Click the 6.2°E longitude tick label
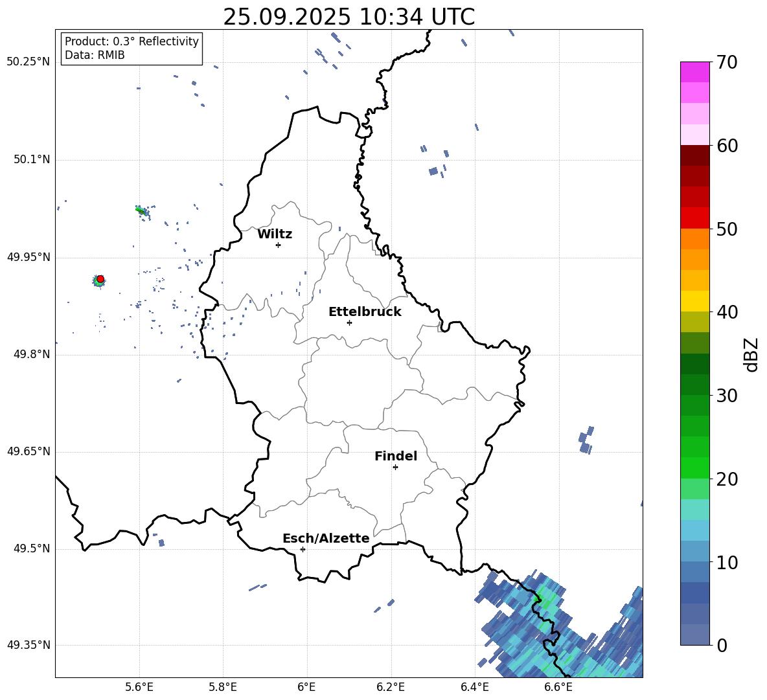The image size is (767, 700). pos(391,687)
